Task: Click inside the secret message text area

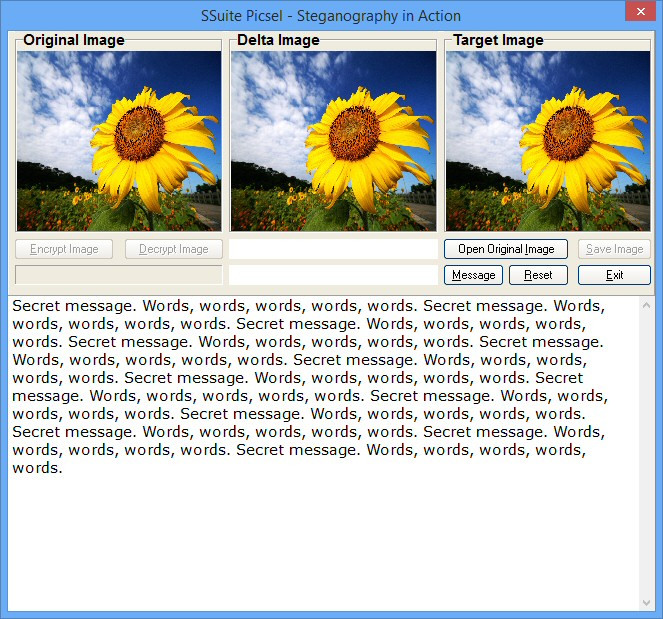Action: point(323,453)
